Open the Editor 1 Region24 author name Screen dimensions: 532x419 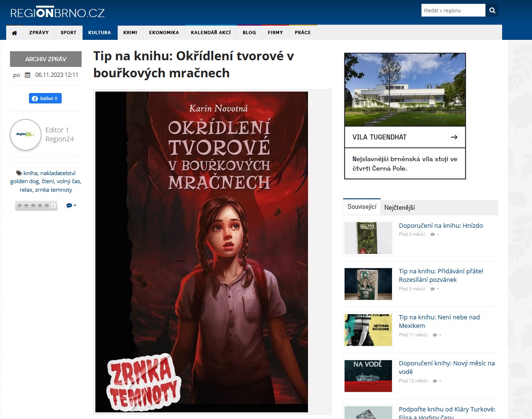60,135
